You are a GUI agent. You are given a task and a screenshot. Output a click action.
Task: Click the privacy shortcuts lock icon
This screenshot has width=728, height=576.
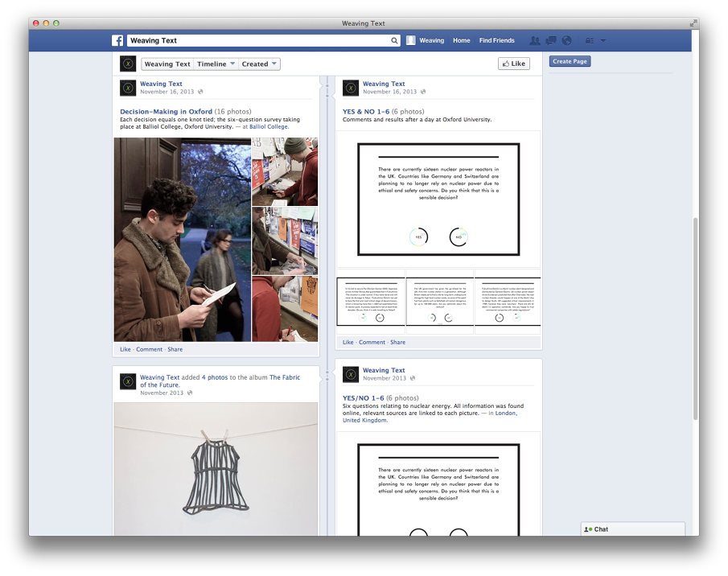point(590,39)
